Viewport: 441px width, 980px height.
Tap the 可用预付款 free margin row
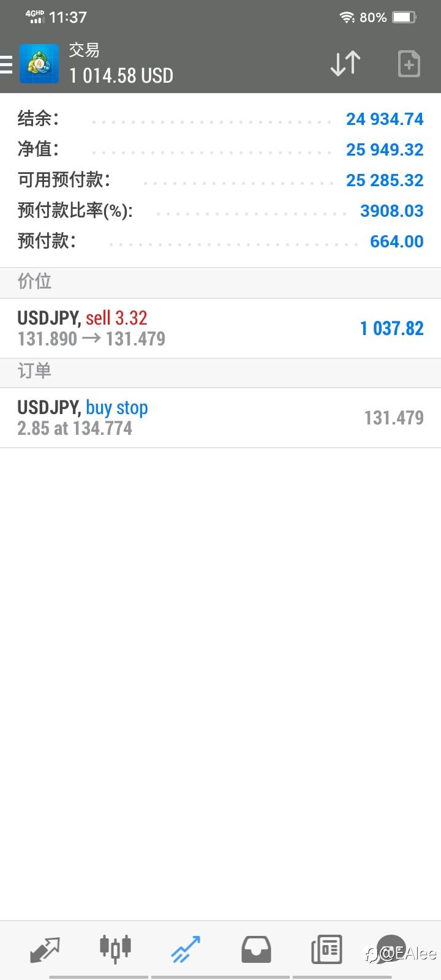tap(221, 180)
